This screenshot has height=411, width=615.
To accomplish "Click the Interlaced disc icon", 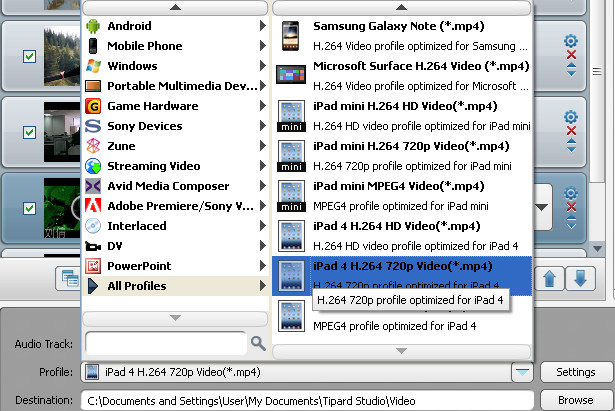I will click(93, 226).
